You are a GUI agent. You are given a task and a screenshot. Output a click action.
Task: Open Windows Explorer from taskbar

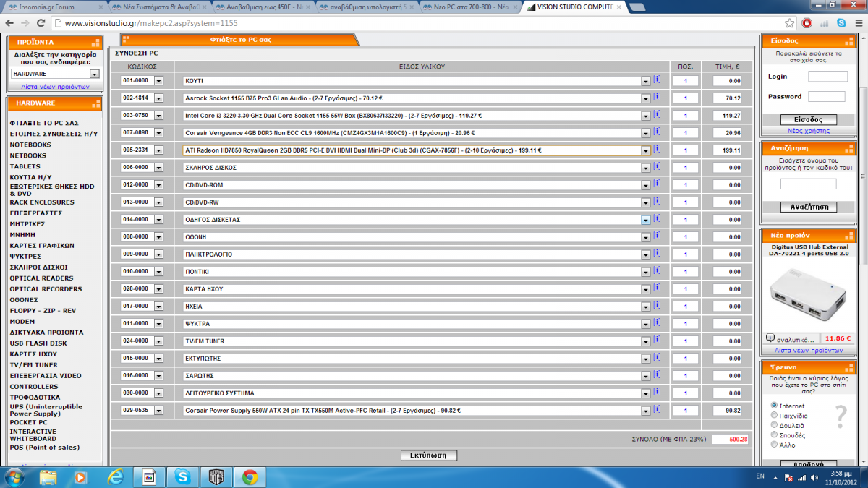coord(48,477)
